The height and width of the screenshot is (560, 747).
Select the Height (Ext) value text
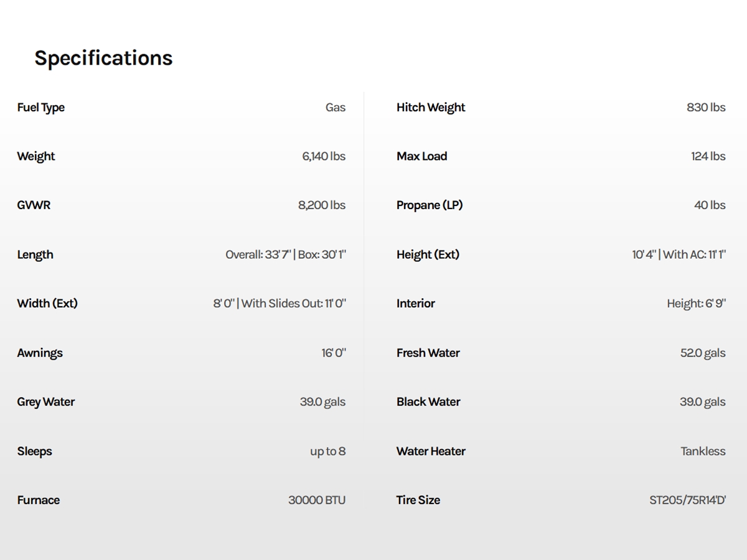679,254
